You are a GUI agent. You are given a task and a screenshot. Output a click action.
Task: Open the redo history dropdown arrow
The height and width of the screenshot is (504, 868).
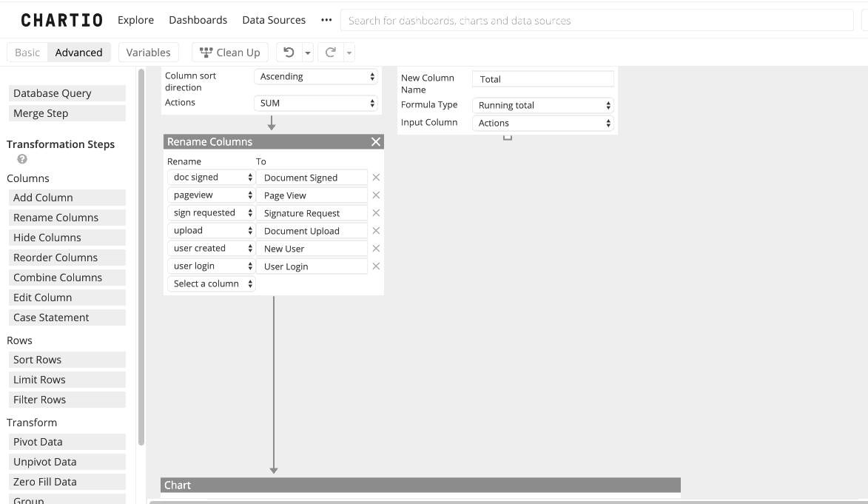349,53
